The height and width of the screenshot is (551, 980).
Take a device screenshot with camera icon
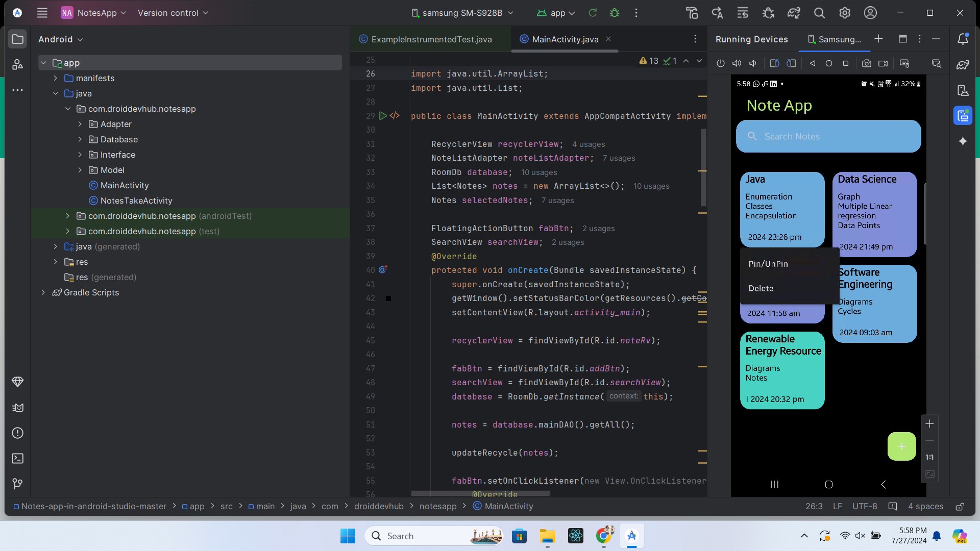click(x=866, y=63)
